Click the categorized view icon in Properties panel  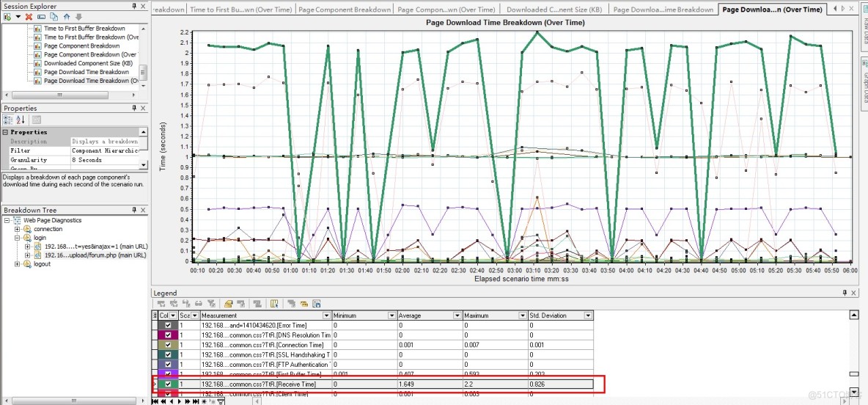(9, 120)
